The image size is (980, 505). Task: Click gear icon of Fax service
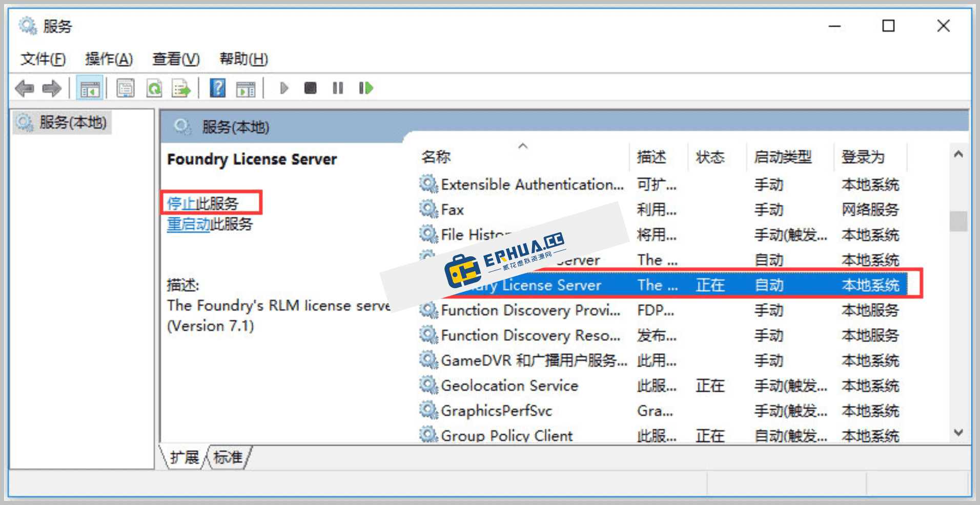pyautogui.click(x=428, y=209)
